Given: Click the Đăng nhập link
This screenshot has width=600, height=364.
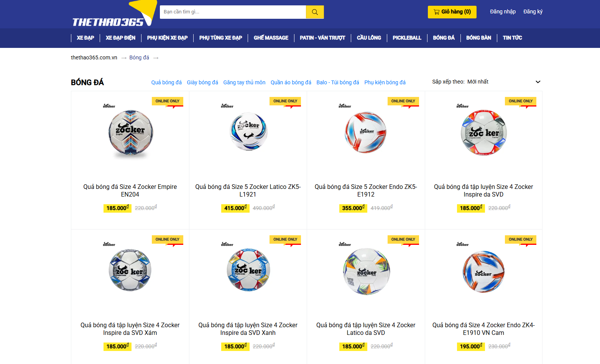Looking at the screenshot, I should click(x=503, y=12).
